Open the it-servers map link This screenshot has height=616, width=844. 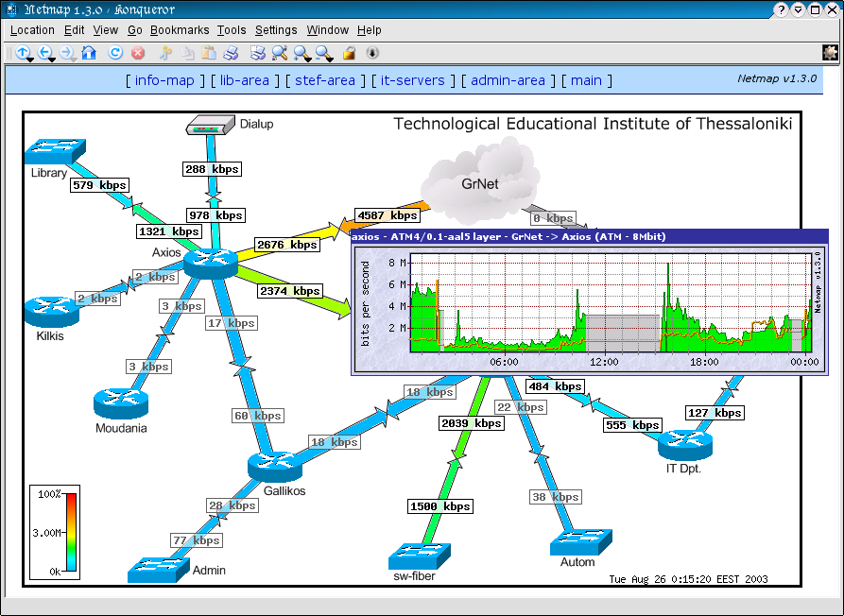pos(412,80)
